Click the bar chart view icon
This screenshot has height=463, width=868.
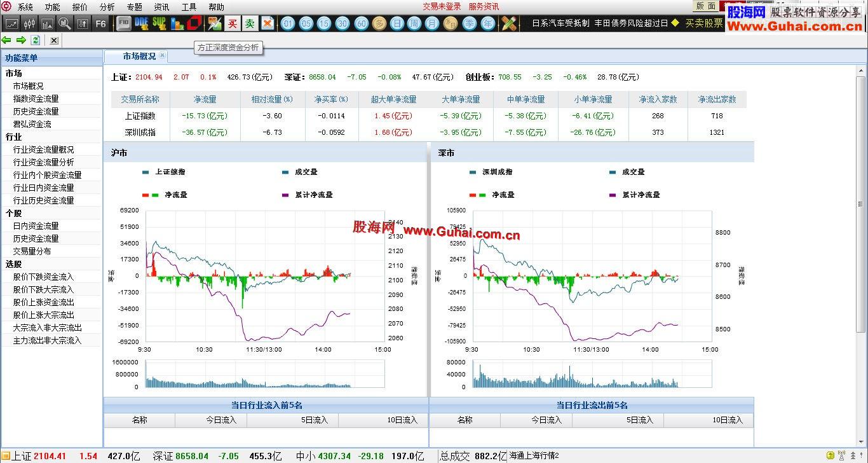tap(47, 24)
